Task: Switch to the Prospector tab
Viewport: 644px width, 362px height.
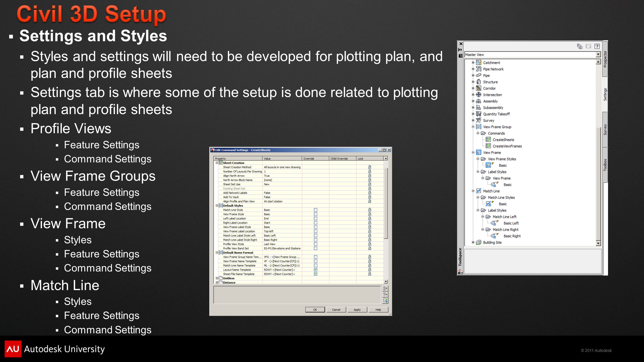Action: click(605, 59)
